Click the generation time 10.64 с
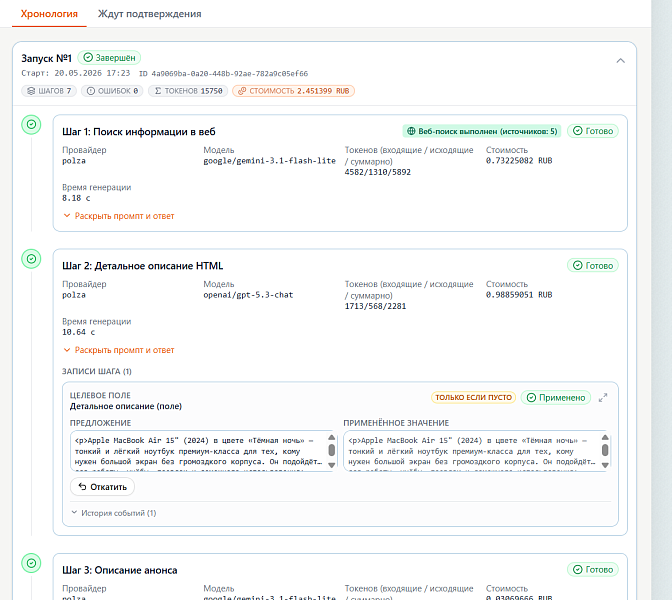Screen dimensions: 672x600 coord(78,332)
